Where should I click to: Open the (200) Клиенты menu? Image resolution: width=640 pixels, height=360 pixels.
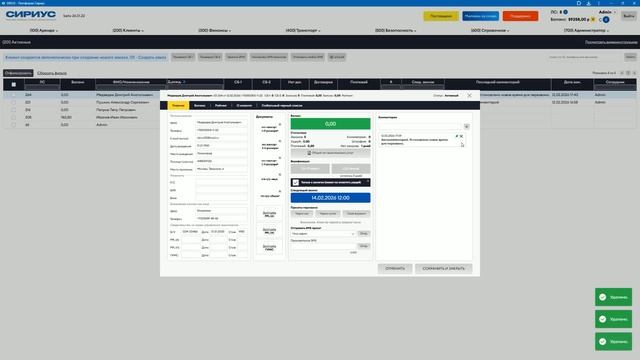point(128,30)
